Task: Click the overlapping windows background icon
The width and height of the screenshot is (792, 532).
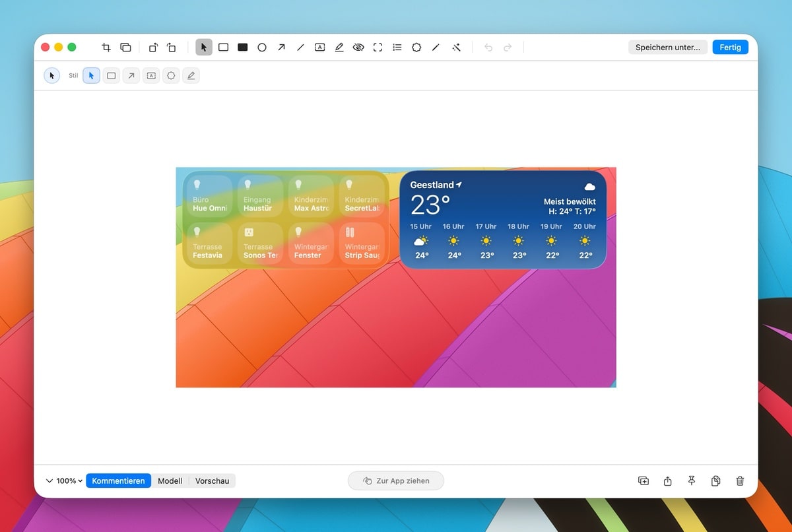Action: click(125, 48)
